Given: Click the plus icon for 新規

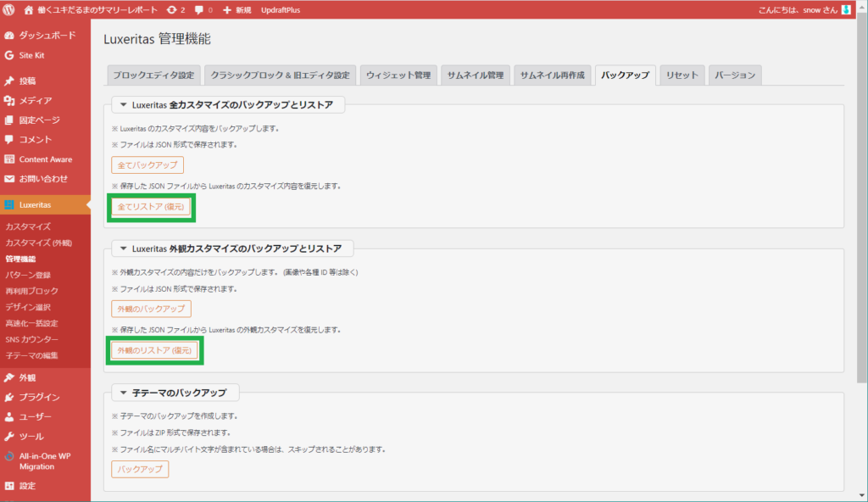Looking at the screenshot, I should click(x=227, y=10).
